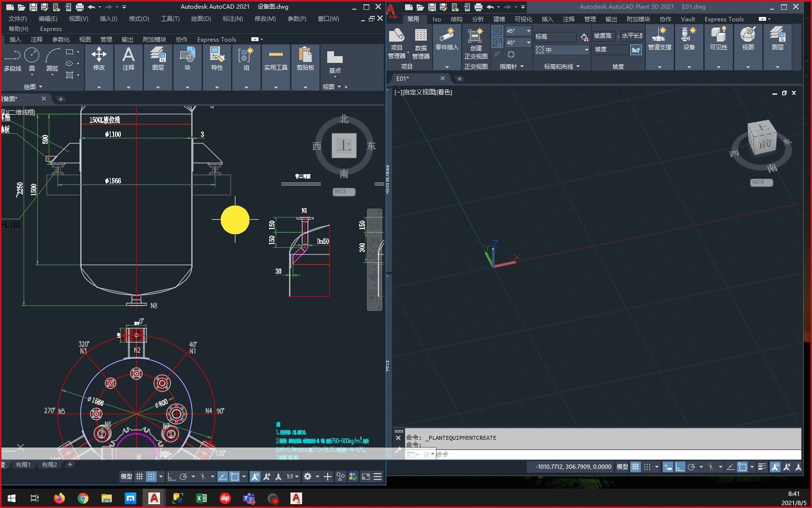Switch to the Iso tab in Plant 3D

437,19
